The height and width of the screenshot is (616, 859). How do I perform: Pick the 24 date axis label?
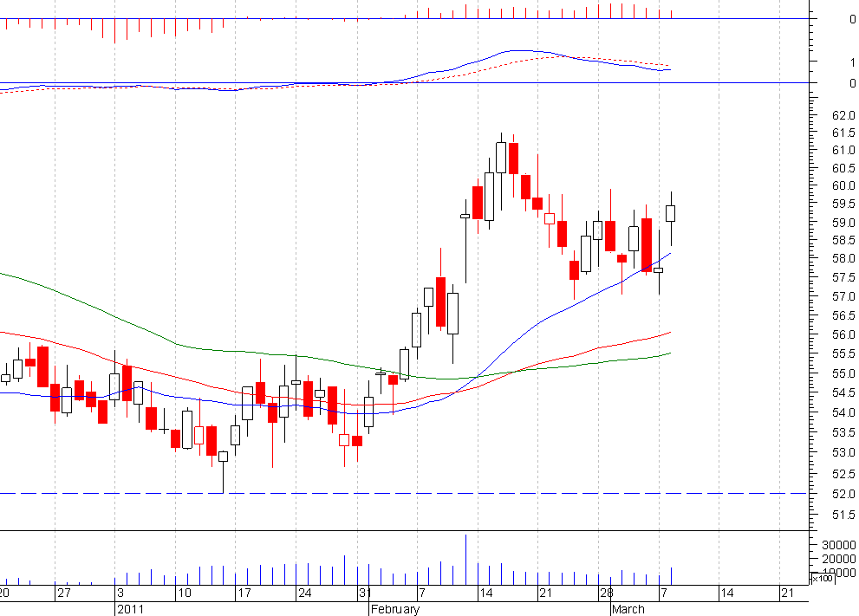304,593
